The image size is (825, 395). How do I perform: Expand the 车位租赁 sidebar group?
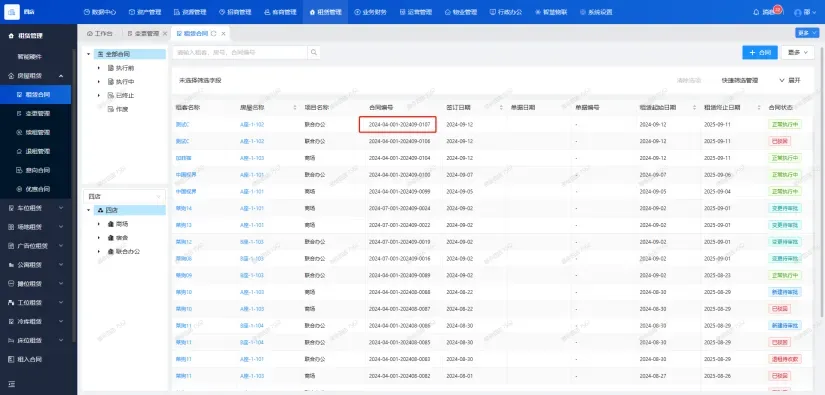[x=35, y=208]
